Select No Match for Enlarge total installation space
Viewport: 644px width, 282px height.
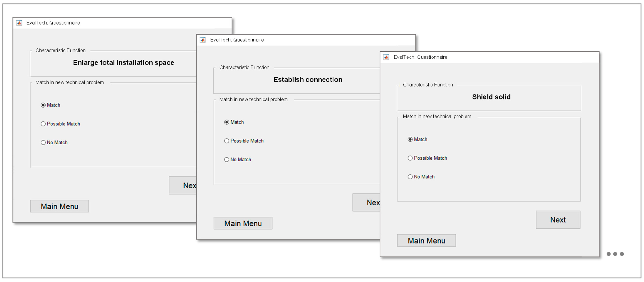43,142
